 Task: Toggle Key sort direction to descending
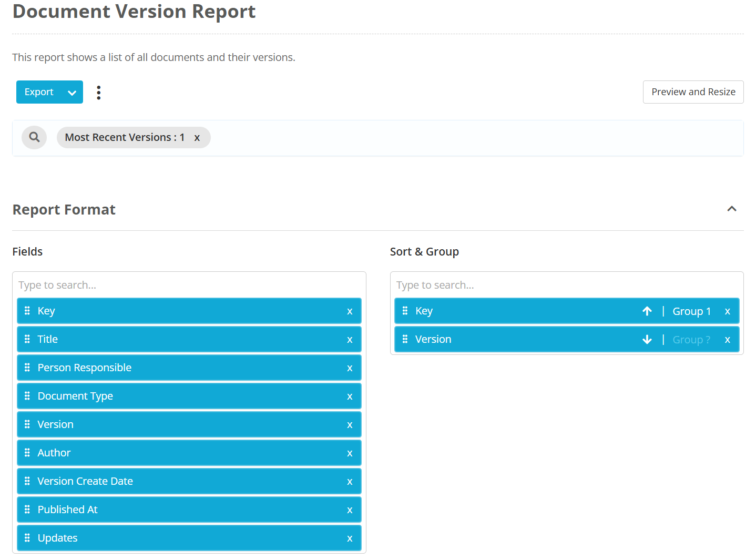[647, 311]
